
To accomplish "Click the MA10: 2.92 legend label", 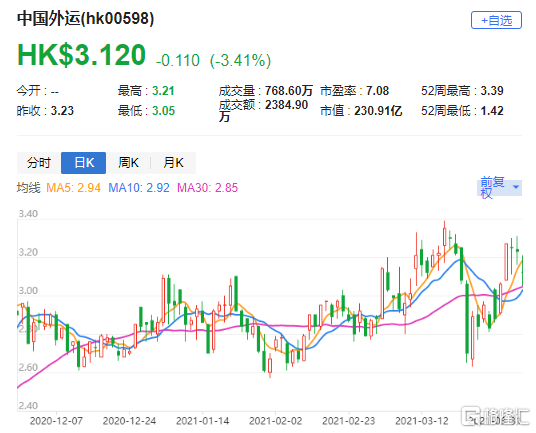I will (x=139, y=188).
